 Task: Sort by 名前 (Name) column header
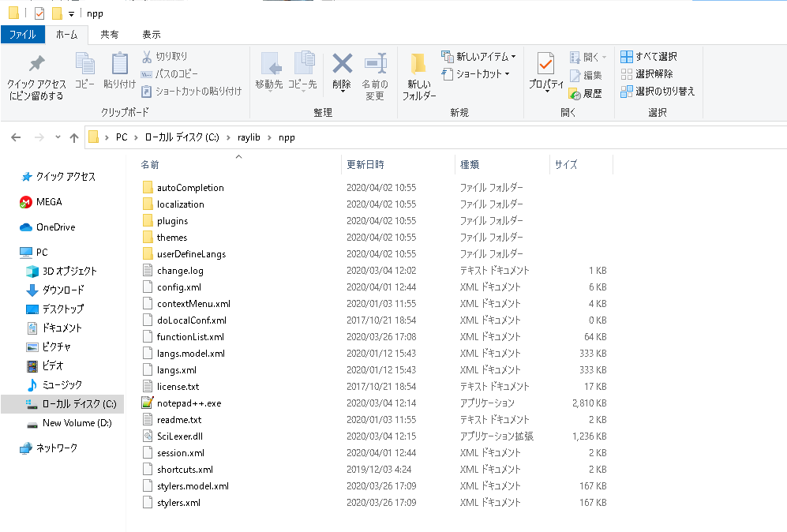pos(149,165)
